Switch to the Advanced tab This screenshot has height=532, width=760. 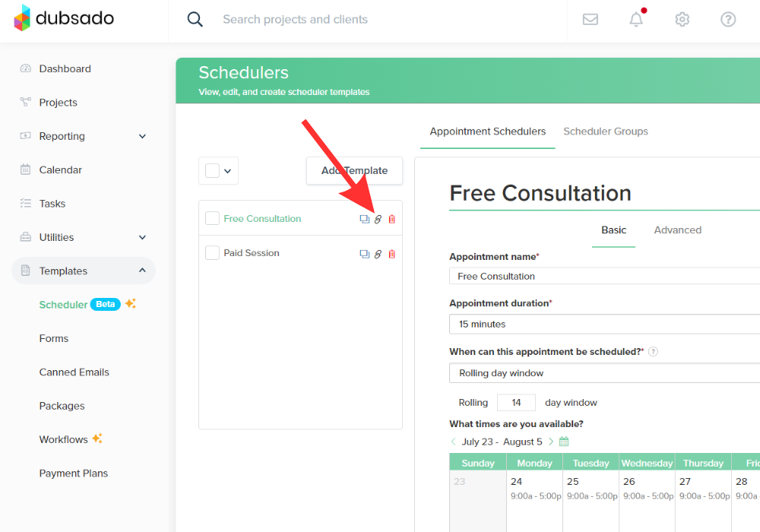coord(677,230)
